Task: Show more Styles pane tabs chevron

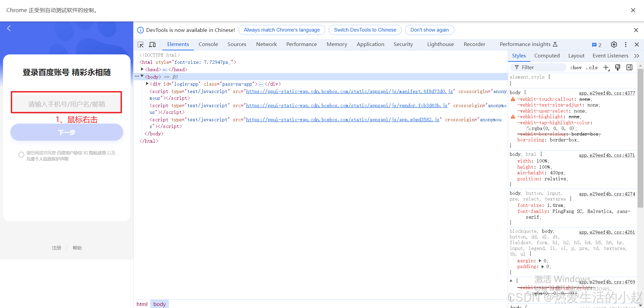Action: click(637, 56)
